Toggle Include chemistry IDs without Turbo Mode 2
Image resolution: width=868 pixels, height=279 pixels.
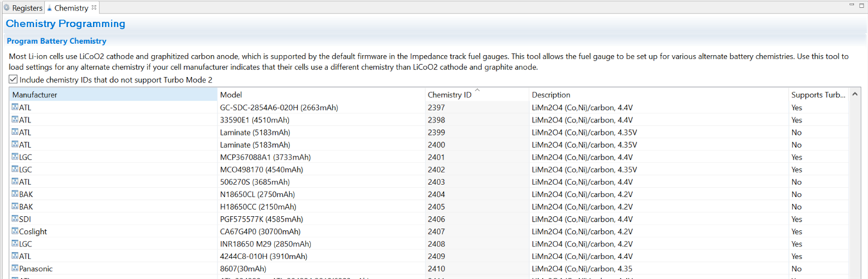pyautogui.click(x=13, y=80)
